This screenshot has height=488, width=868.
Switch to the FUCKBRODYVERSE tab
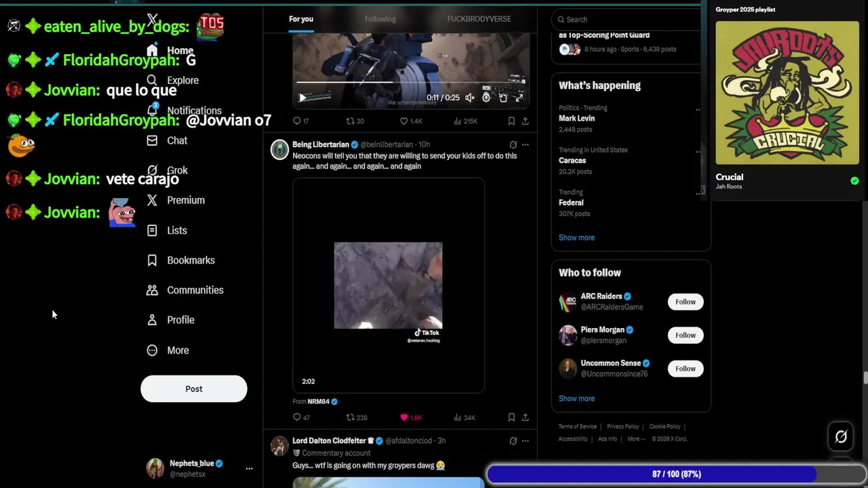coord(479,19)
